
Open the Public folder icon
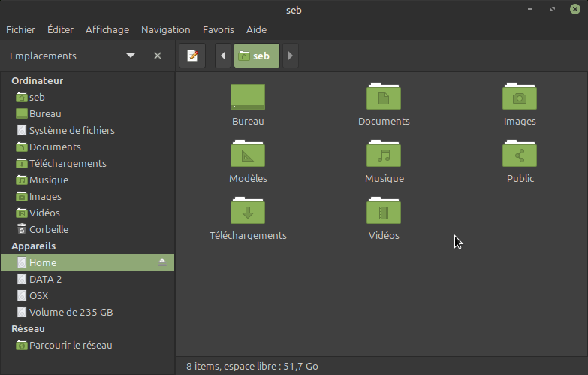point(520,155)
